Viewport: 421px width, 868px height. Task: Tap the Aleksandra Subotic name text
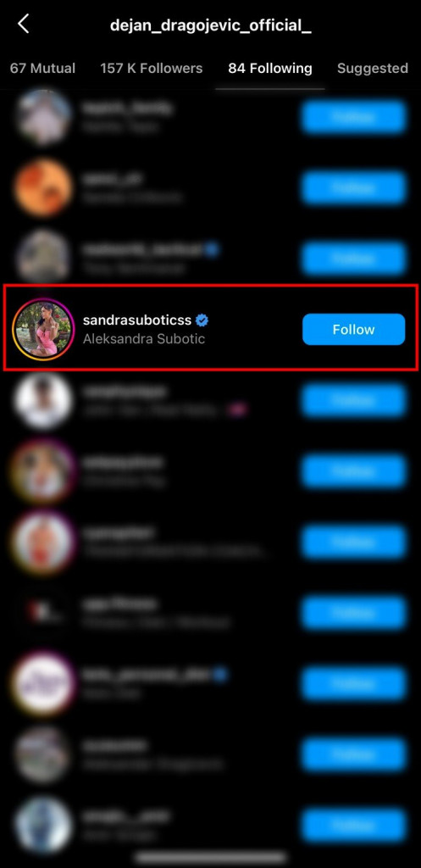point(144,339)
